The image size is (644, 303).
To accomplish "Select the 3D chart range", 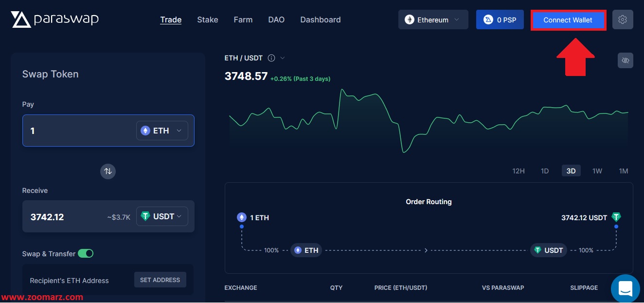I will [571, 171].
